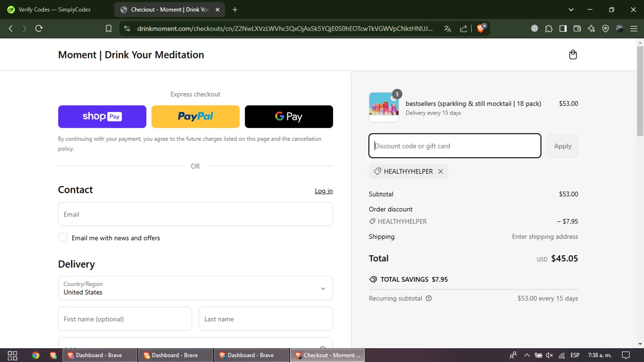The image size is (644, 362).
Task: Go back to previous page
Action: [11, 28]
